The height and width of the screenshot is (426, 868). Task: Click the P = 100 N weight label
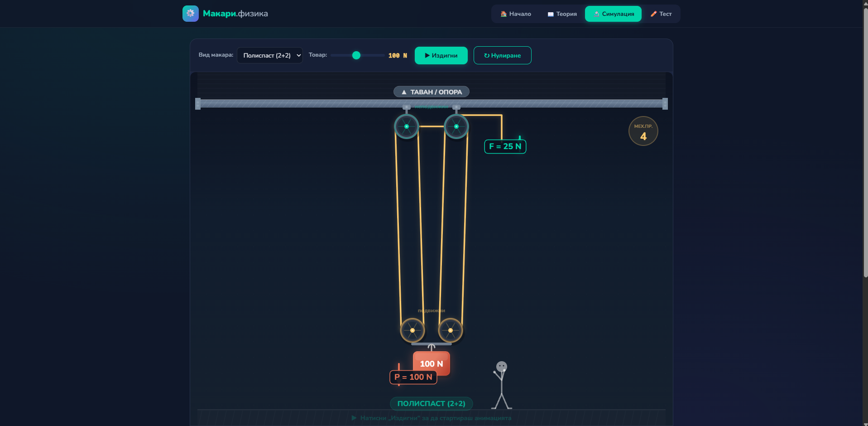413,377
